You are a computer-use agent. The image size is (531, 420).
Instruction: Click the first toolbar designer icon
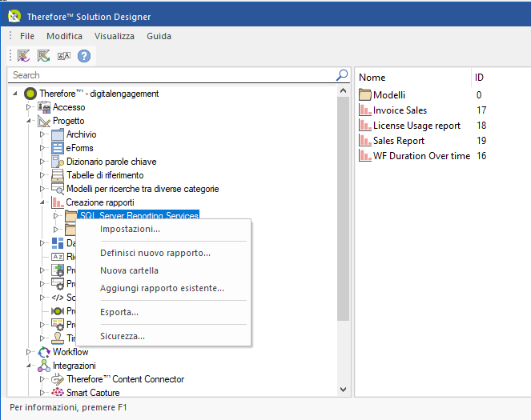click(23, 55)
